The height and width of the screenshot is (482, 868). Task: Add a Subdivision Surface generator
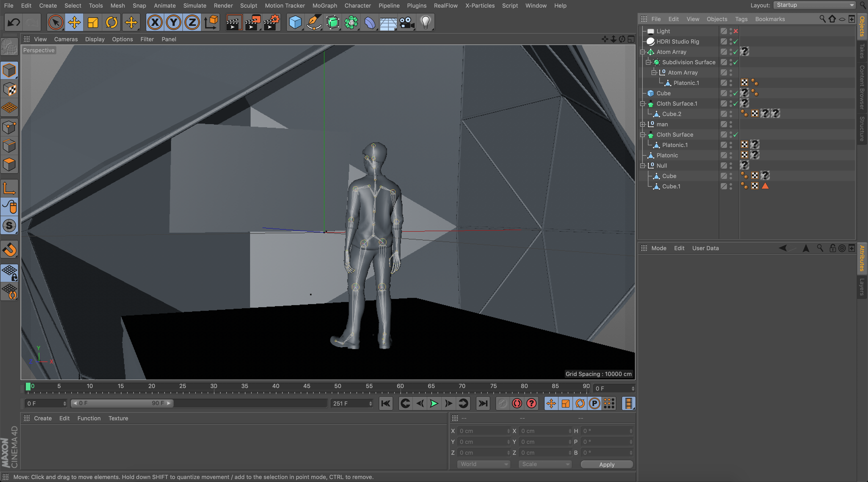tap(332, 22)
